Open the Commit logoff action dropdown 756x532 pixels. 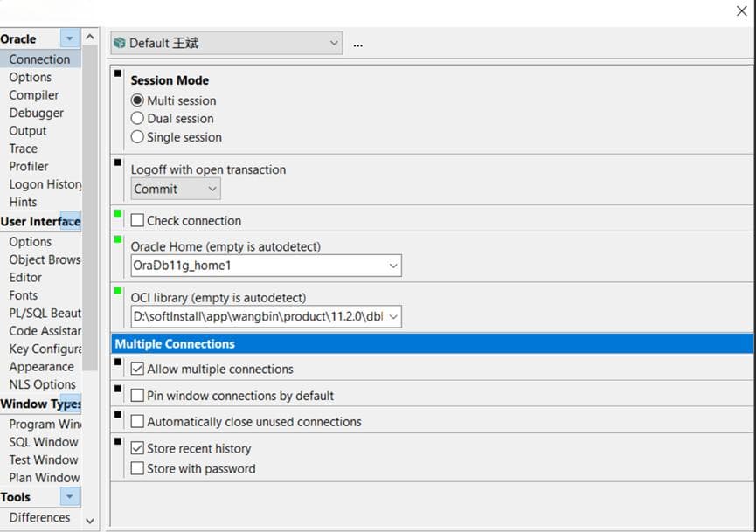coord(176,189)
